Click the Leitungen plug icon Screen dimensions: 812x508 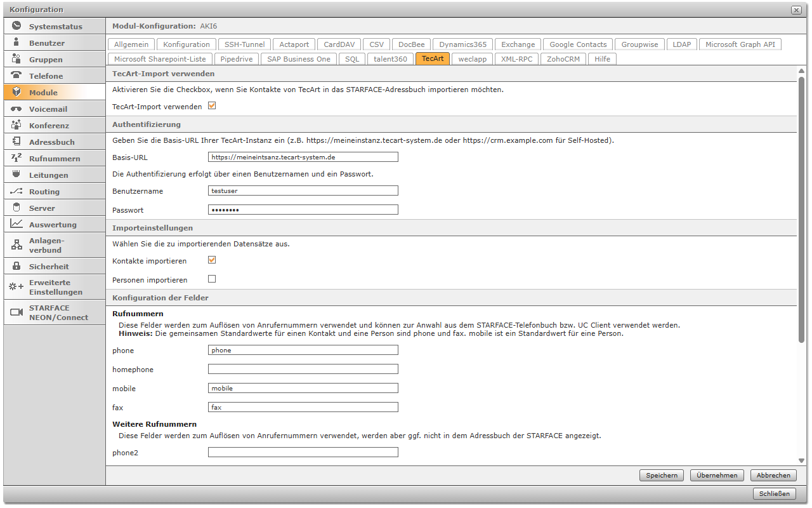tap(16, 175)
